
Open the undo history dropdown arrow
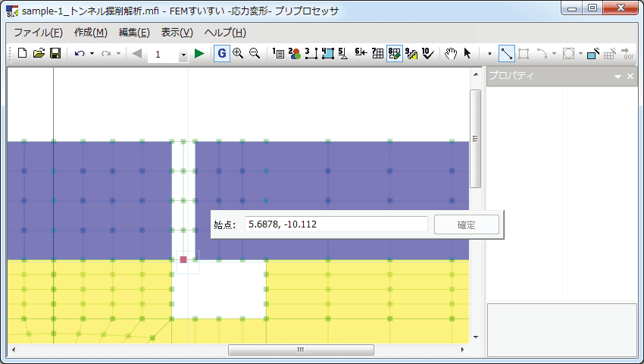[92, 54]
